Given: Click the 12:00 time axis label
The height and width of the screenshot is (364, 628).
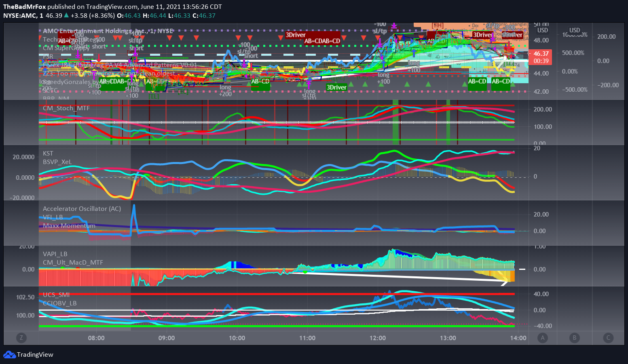Looking at the screenshot, I should click(378, 338).
